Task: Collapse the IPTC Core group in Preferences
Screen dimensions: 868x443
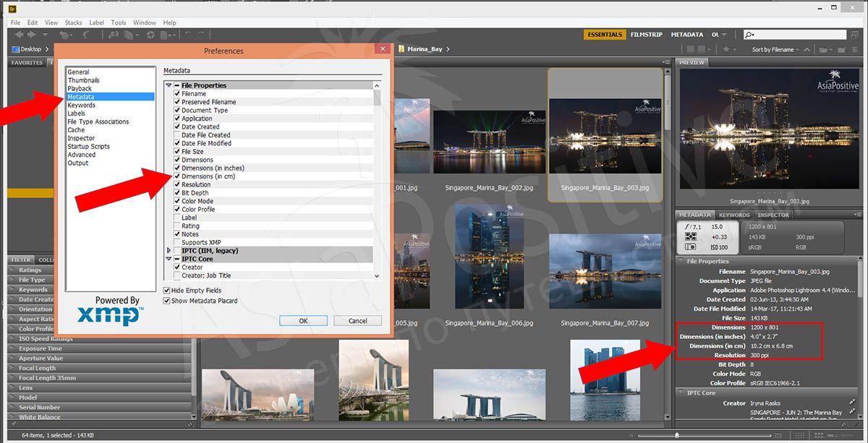Action: coord(169,259)
